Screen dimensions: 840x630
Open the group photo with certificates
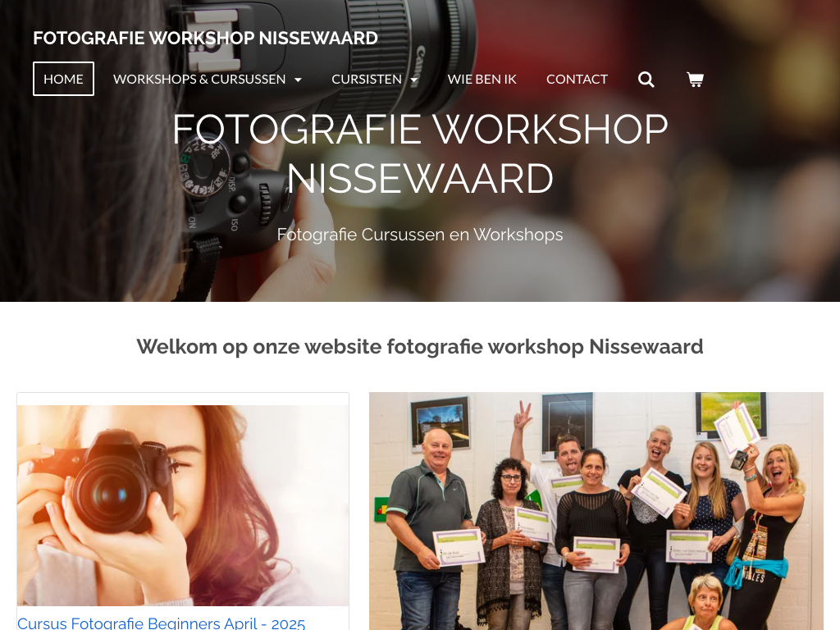pyautogui.click(x=596, y=511)
